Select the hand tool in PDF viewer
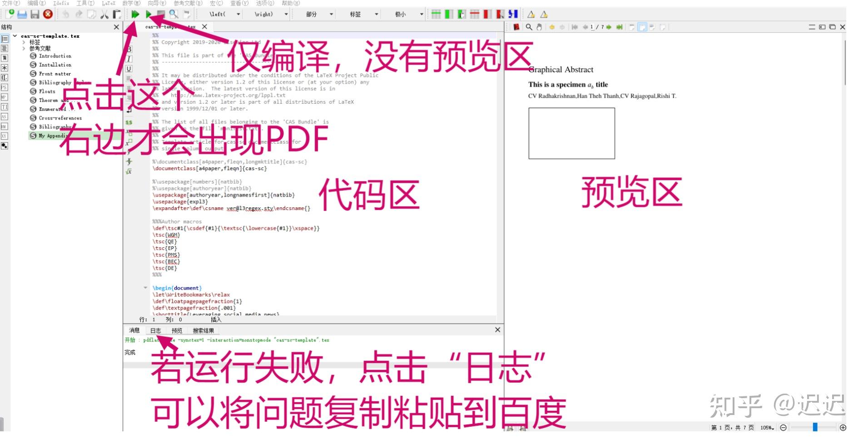The image size is (868, 440). click(x=539, y=27)
